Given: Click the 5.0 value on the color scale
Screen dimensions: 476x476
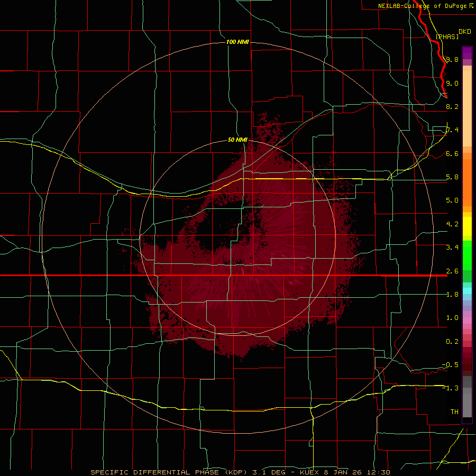Looking at the screenshot, I should [452, 200].
